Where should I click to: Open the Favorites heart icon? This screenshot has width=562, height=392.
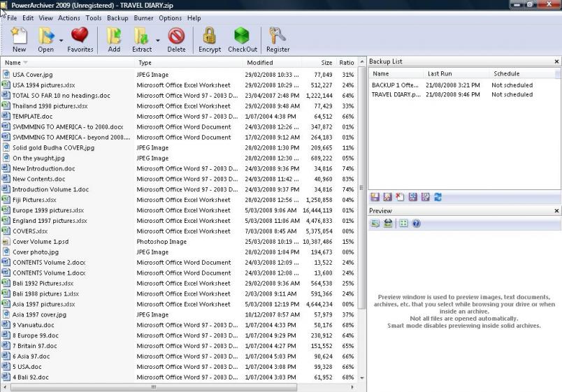click(x=80, y=35)
